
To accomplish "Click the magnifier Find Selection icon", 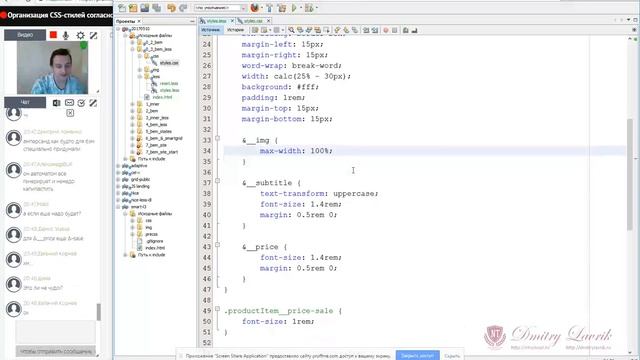I will point(291,30).
